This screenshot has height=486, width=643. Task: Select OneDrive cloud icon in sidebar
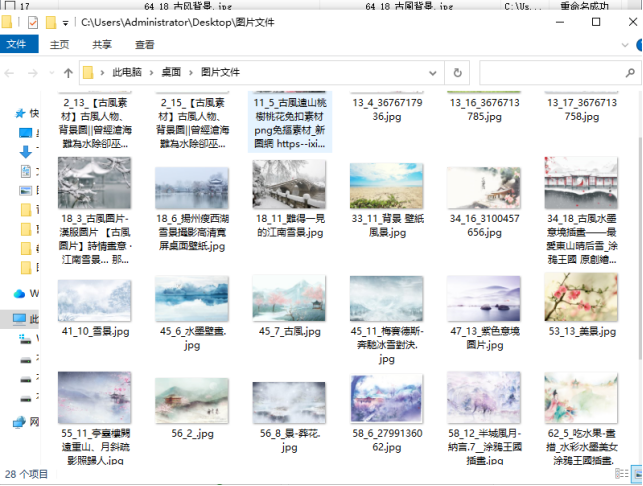(19, 294)
